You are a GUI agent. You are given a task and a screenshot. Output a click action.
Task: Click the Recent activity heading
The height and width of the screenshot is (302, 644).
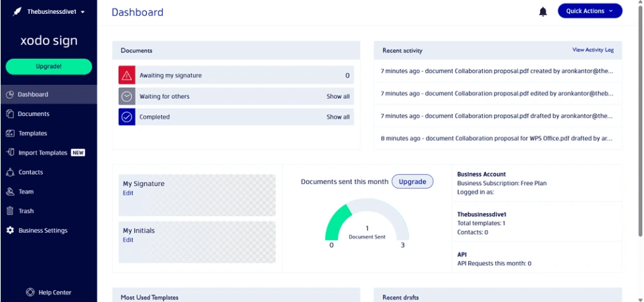coord(402,51)
